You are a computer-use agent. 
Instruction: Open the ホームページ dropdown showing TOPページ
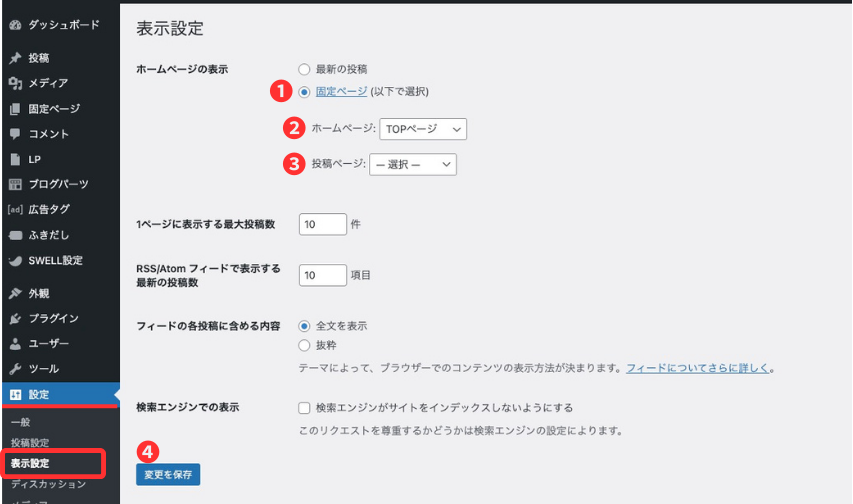[423, 129]
